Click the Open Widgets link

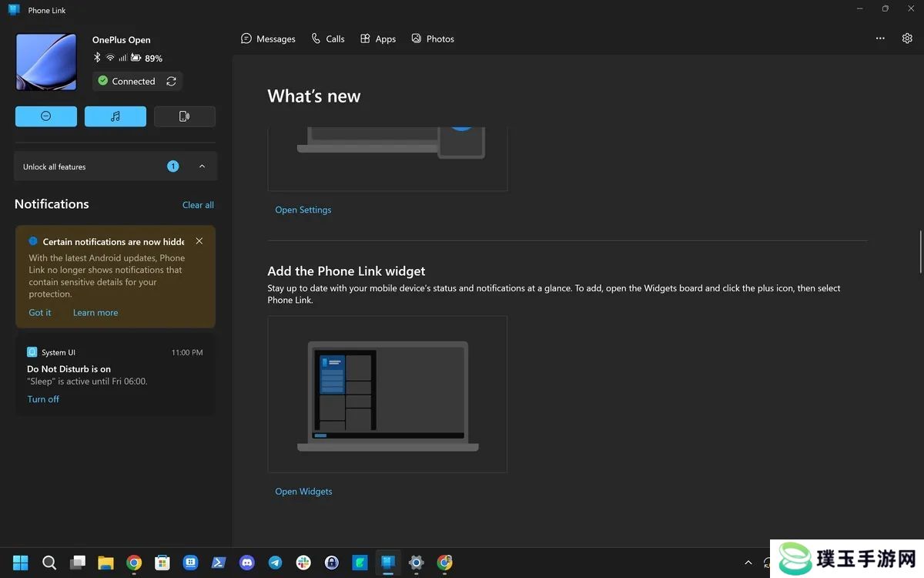pyautogui.click(x=303, y=492)
